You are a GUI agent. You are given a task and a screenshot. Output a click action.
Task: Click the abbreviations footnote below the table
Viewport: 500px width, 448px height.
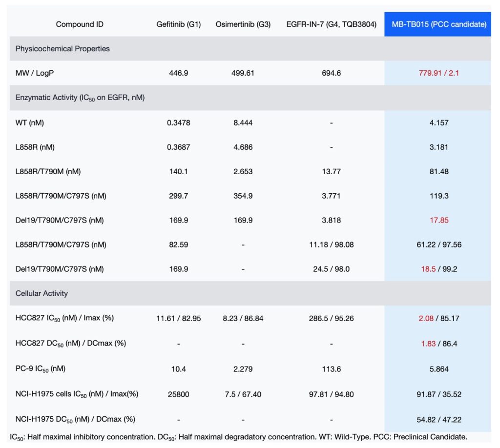238,437
